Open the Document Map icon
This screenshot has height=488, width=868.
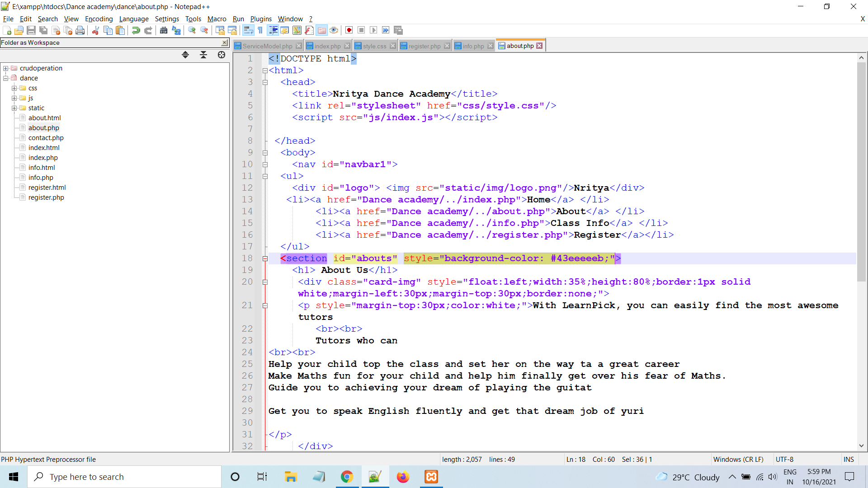pos(297,30)
